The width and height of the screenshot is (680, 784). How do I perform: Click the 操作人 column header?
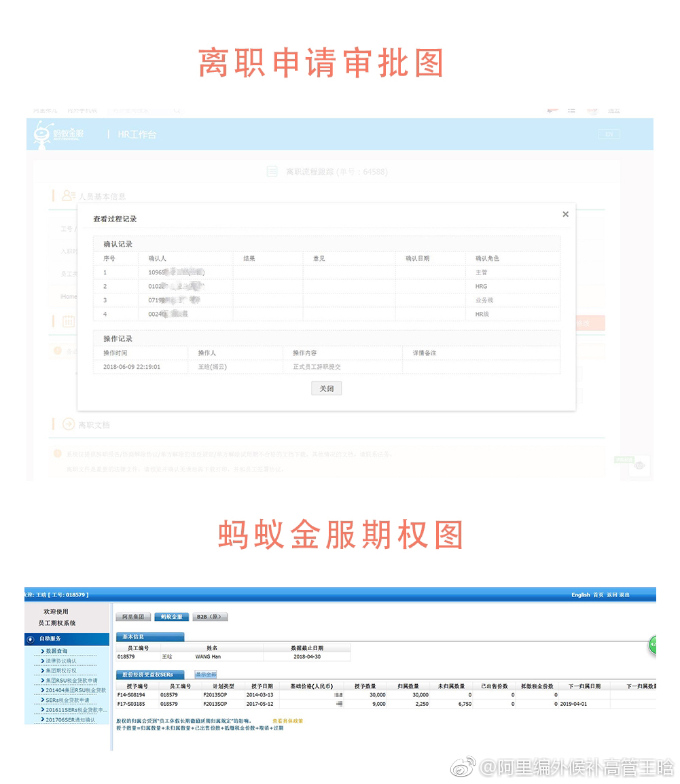207,353
